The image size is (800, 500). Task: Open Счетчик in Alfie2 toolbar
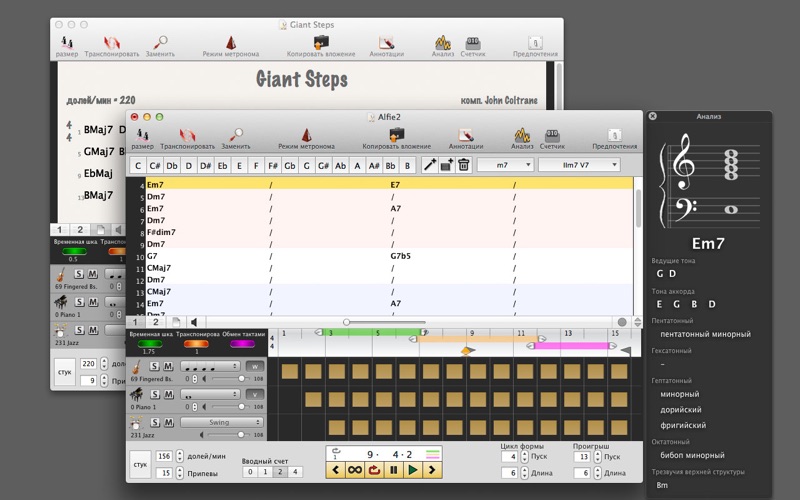pyautogui.click(x=552, y=139)
